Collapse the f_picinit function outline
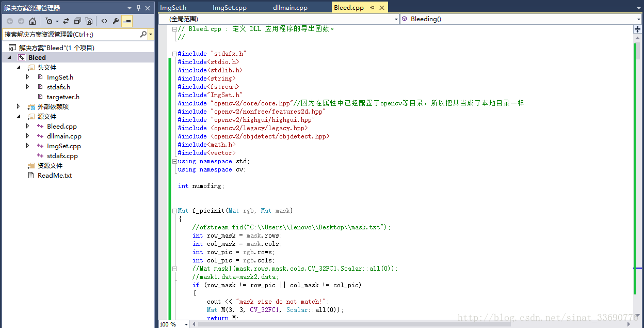Image resolution: width=644 pixels, height=328 pixels. tap(174, 211)
